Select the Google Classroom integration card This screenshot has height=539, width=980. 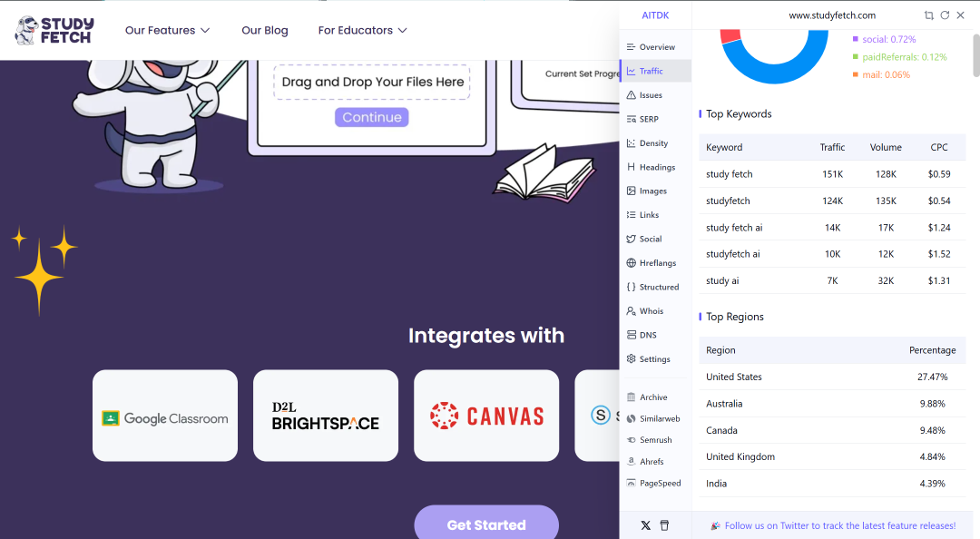pyautogui.click(x=165, y=416)
